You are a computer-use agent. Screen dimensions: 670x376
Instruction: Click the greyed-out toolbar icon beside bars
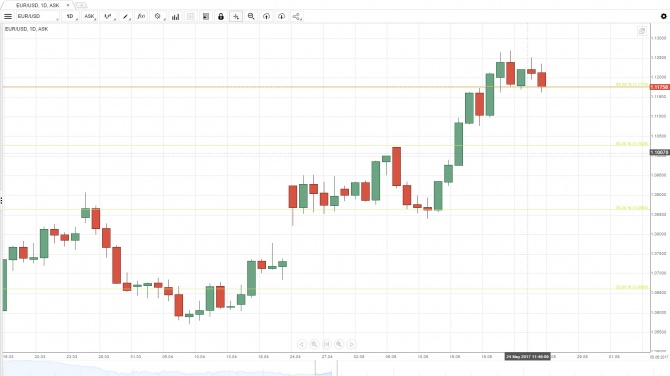coord(191,16)
